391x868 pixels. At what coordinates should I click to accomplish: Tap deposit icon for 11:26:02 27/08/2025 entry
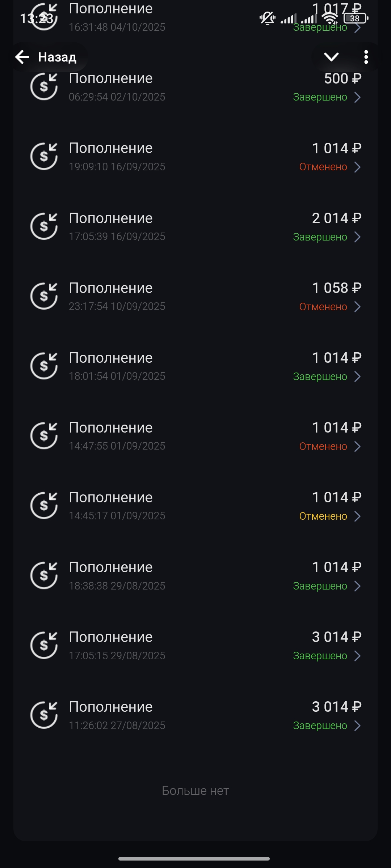[44, 715]
